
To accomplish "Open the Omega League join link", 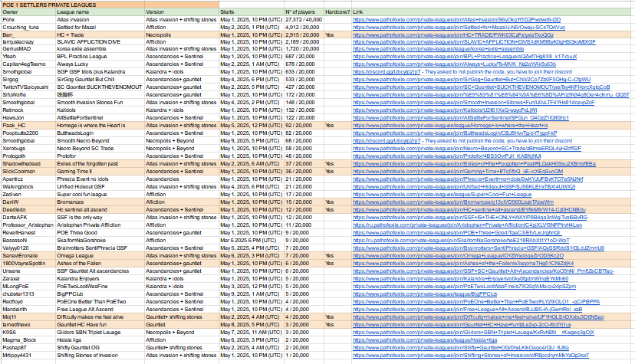I will click(458, 256).
